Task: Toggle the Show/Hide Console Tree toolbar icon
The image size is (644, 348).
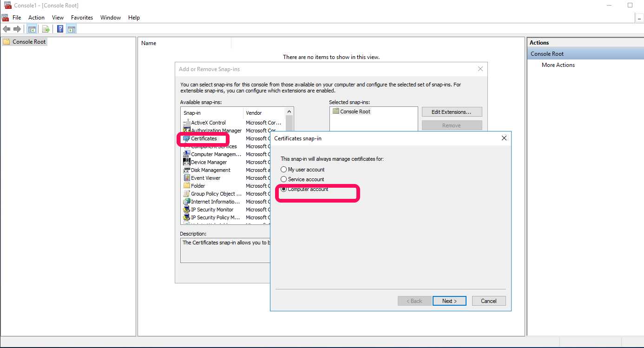Action: tap(32, 29)
